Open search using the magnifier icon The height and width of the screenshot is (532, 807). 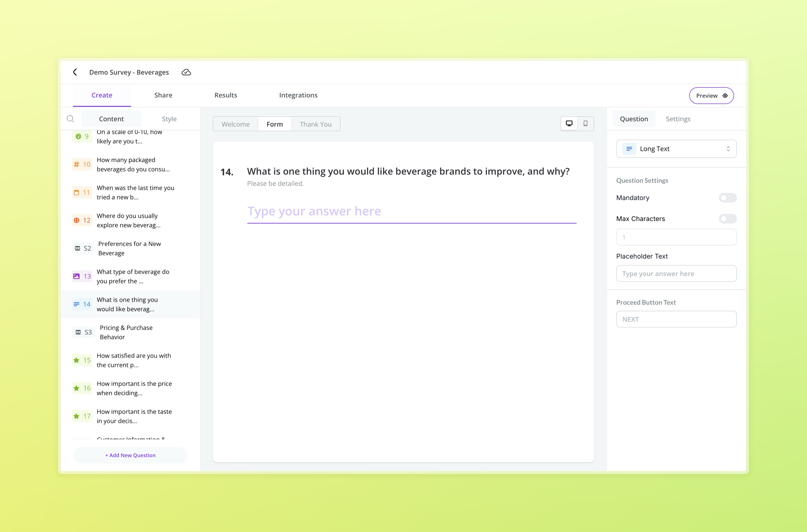[x=70, y=119]
